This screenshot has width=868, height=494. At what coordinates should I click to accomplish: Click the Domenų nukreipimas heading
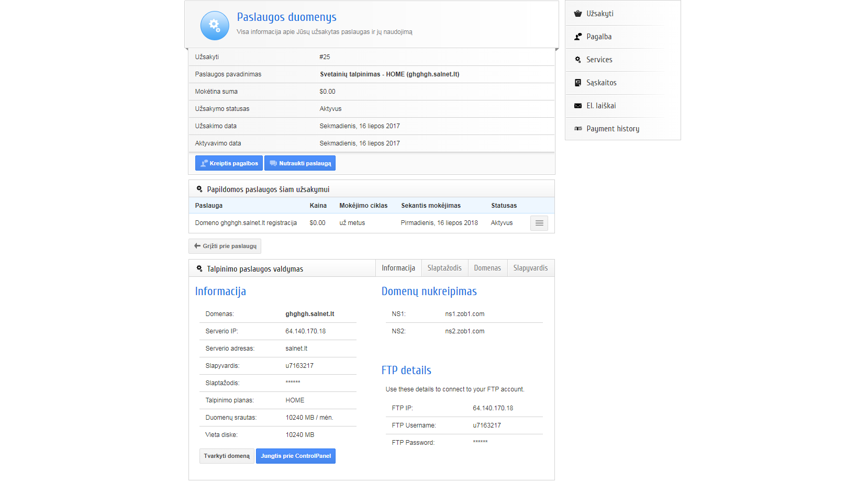pos(429,291)
